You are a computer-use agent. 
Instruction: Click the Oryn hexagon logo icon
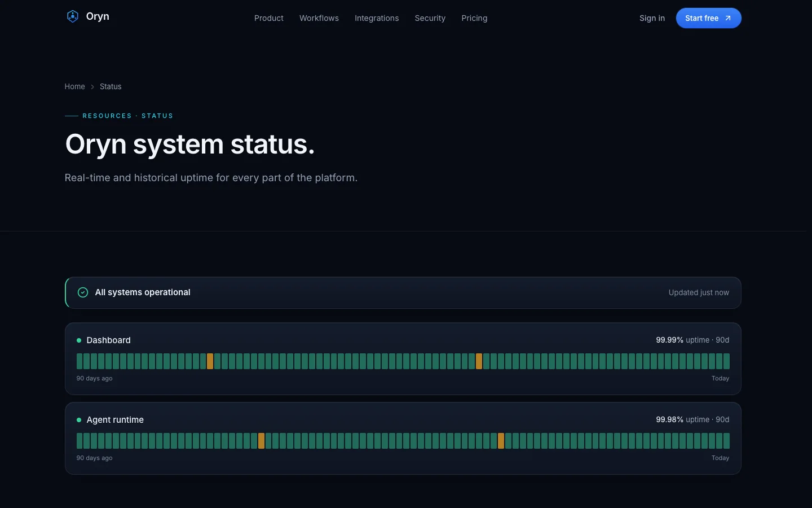[73, 16]
